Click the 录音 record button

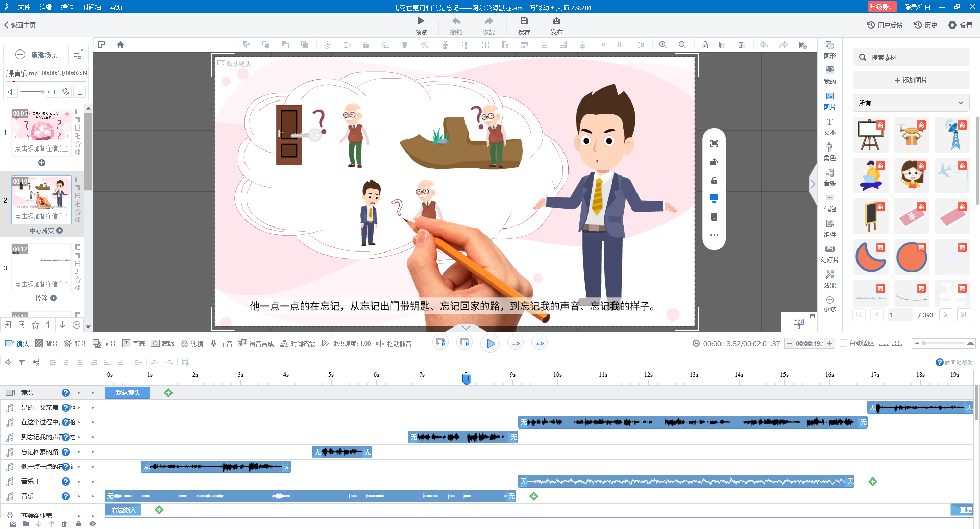coord(221,344)
